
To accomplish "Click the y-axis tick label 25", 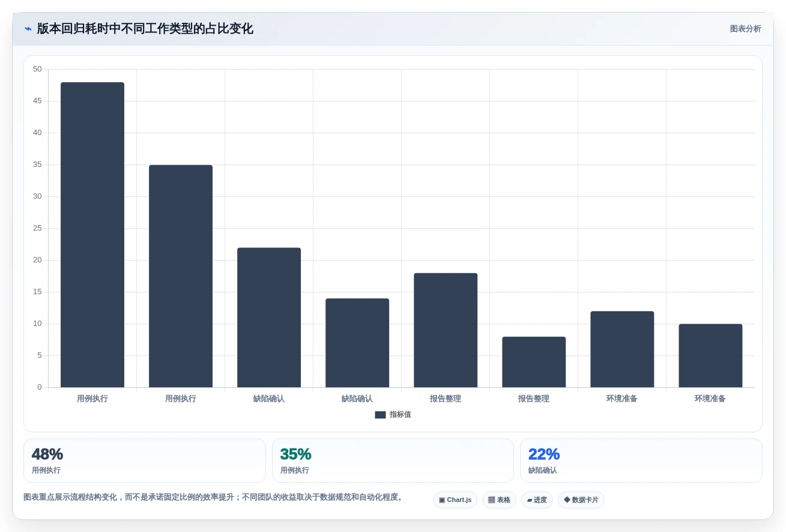I will 38,228.
